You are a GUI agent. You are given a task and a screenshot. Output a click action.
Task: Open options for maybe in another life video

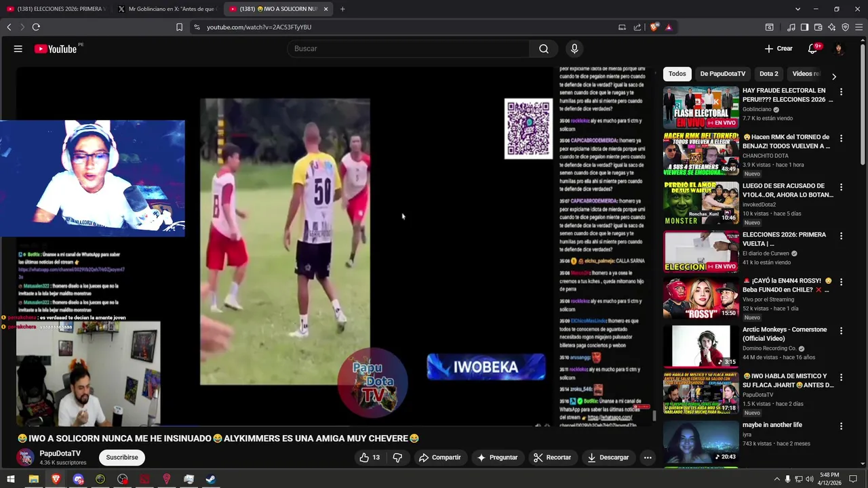coord(841,426)
